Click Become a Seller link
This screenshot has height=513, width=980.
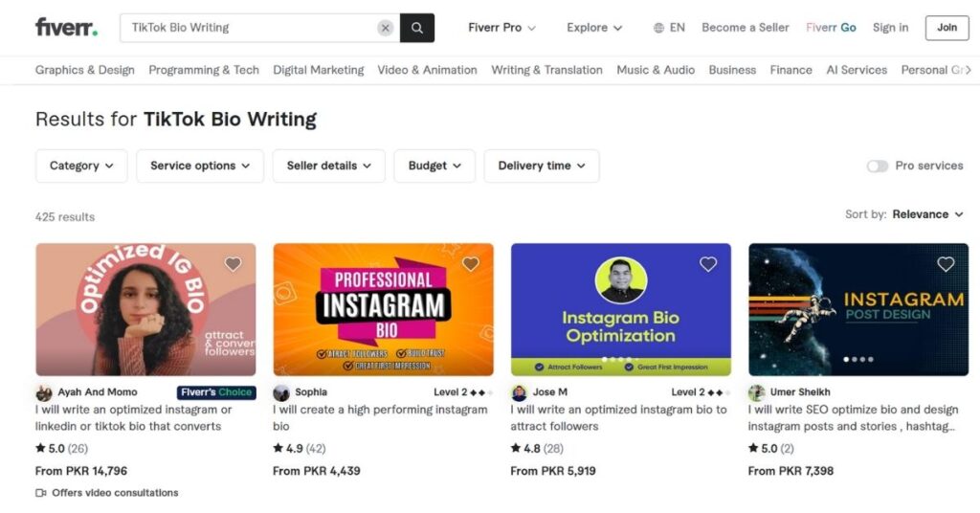point(745,28)
